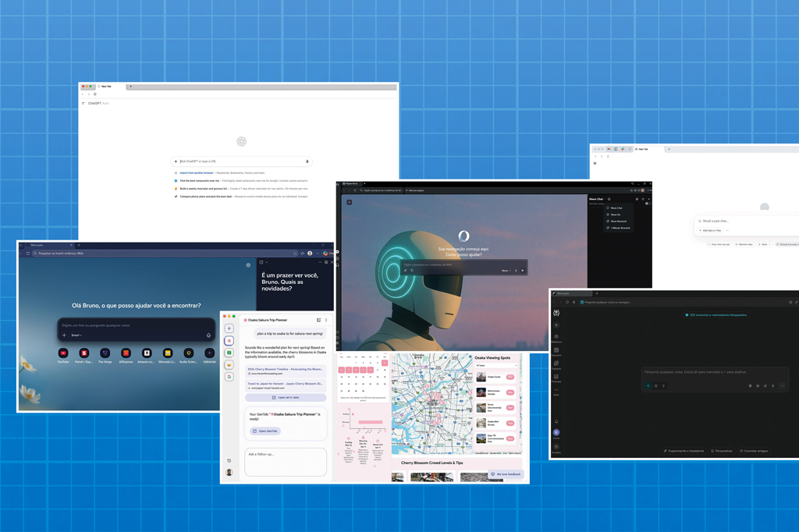Click Open all in tabs button

(x=285, y=397)
